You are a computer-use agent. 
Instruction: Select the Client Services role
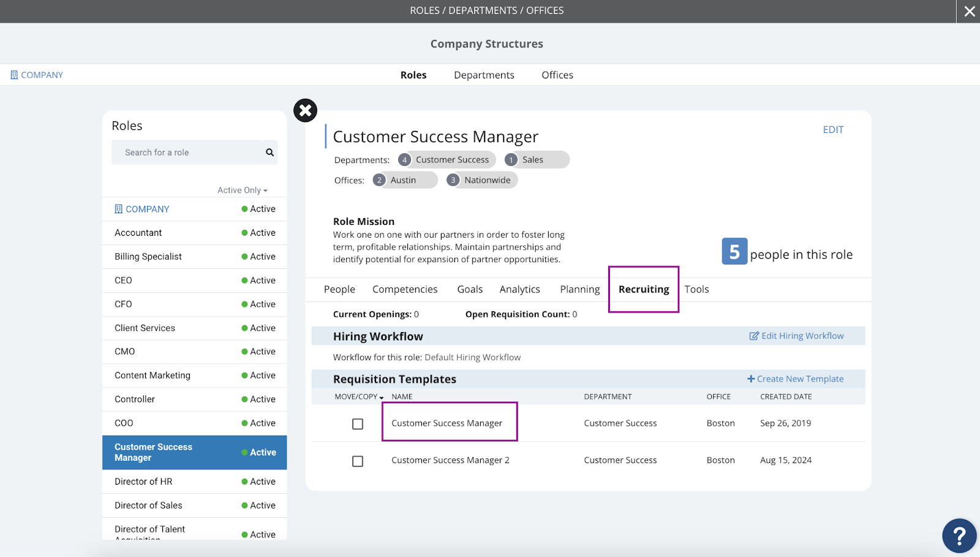(x=195, y=328)
